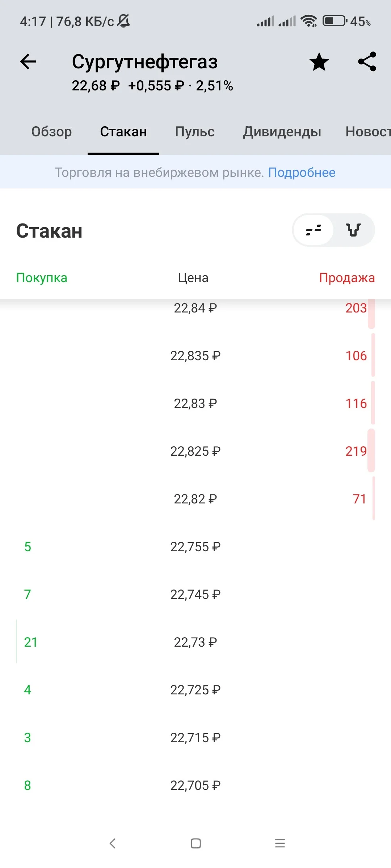
Task: Open Android recent apps menu
Action: 280,843
